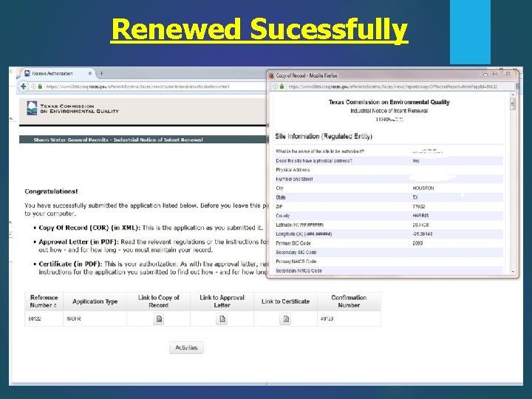This screenshot has width=532, height=399.
Task: Click the Link to Approval Letter header
Action: [x=222, y=301]
